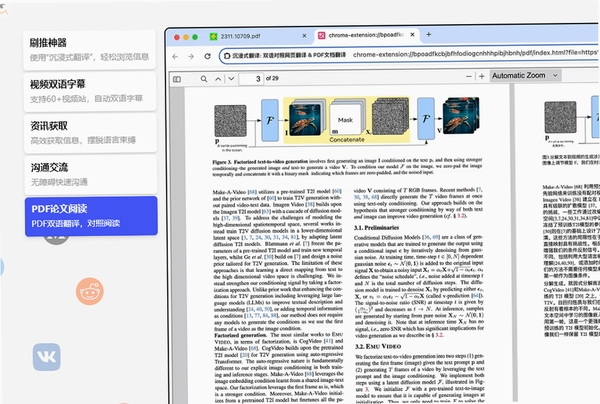Open the 视频双语字幕 feature card
Viewport: 600px width, 404px height.
coord(90,91)
